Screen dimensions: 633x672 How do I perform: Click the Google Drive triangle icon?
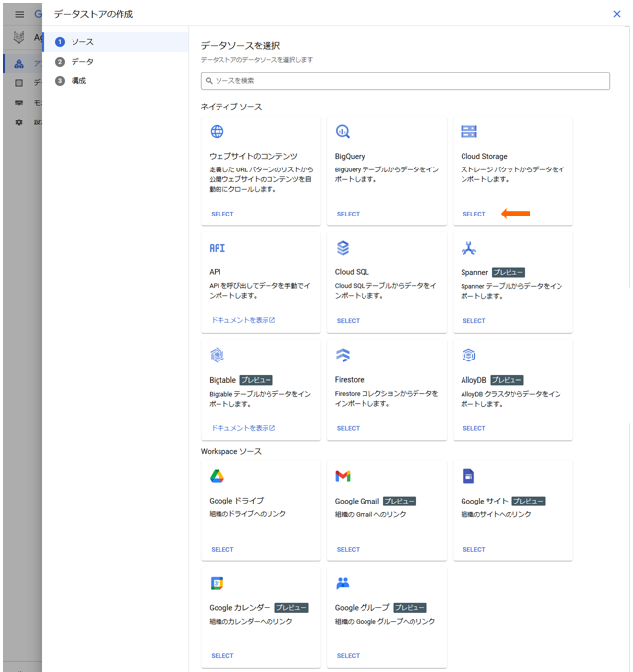(217, 476)
